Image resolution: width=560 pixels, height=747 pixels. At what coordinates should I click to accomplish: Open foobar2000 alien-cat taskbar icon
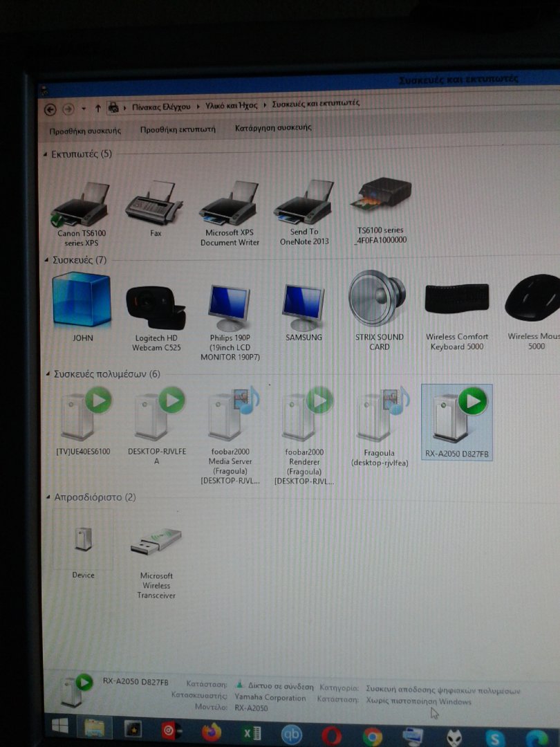(x=454, y=738)
